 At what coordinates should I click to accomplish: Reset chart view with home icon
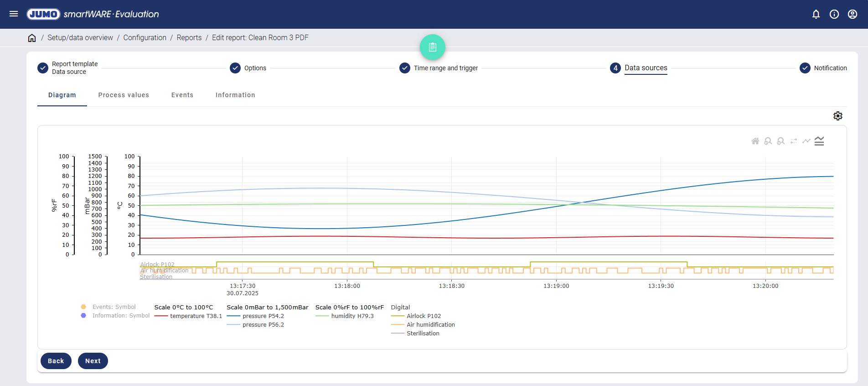tap(755, 141)
